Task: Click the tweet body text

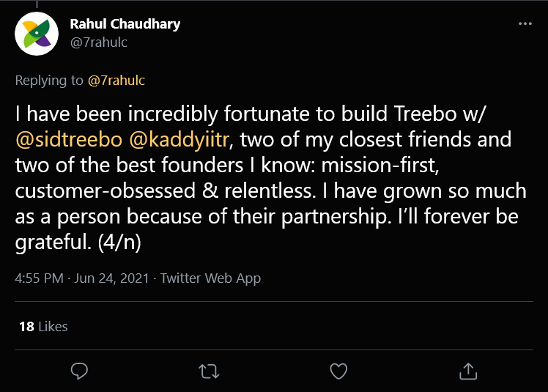Action: point(271,191)
